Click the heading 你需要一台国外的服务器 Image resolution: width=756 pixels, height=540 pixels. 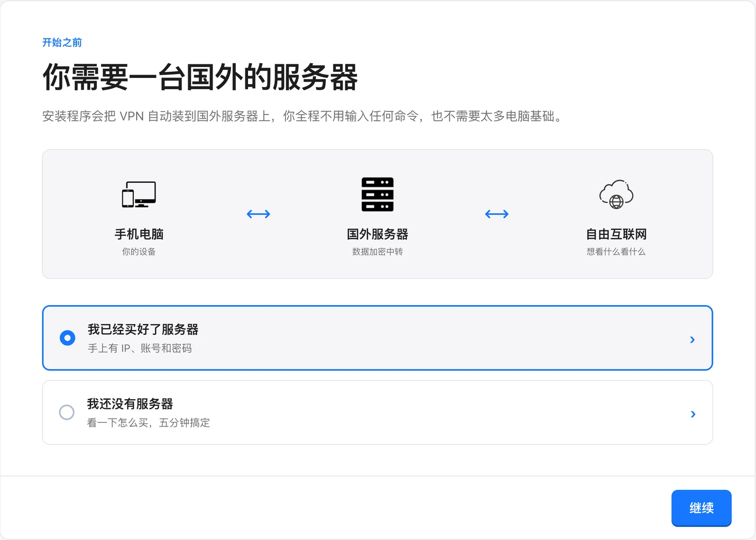(200, 77)
